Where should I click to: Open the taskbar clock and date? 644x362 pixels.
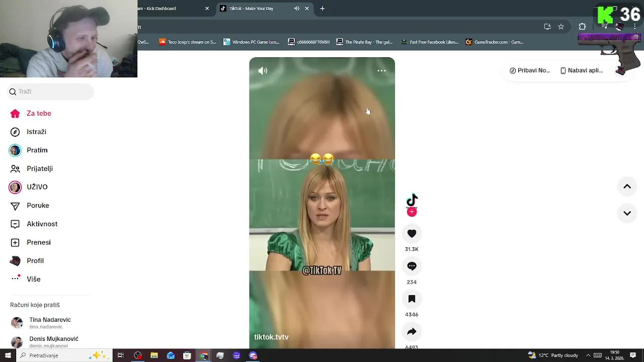click(614, 355)
